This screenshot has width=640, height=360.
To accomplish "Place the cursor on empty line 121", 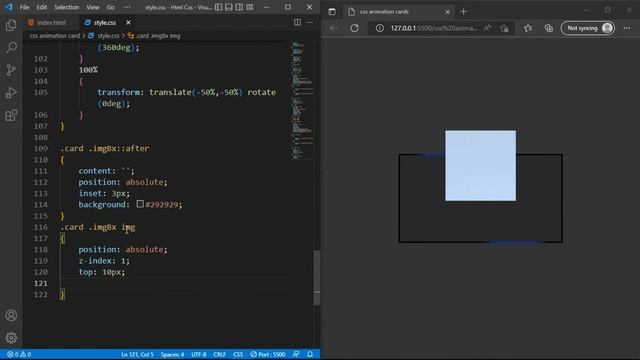I will click(x=173, y=283).
